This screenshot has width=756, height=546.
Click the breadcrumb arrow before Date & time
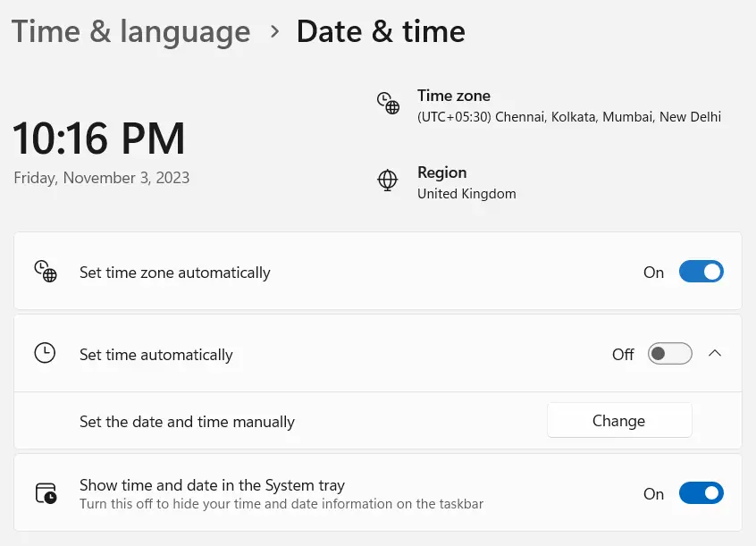274,32
